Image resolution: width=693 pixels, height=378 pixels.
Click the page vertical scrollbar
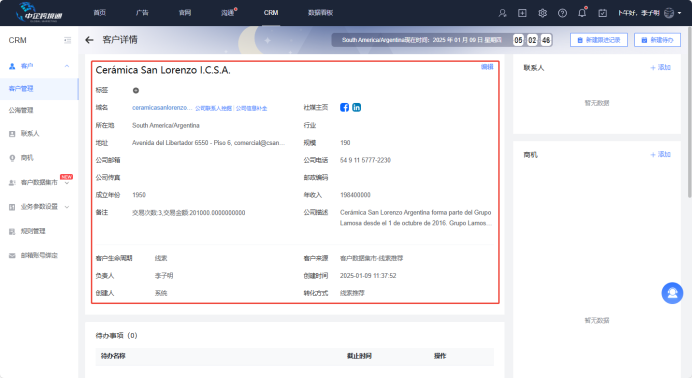pos(689,111)
